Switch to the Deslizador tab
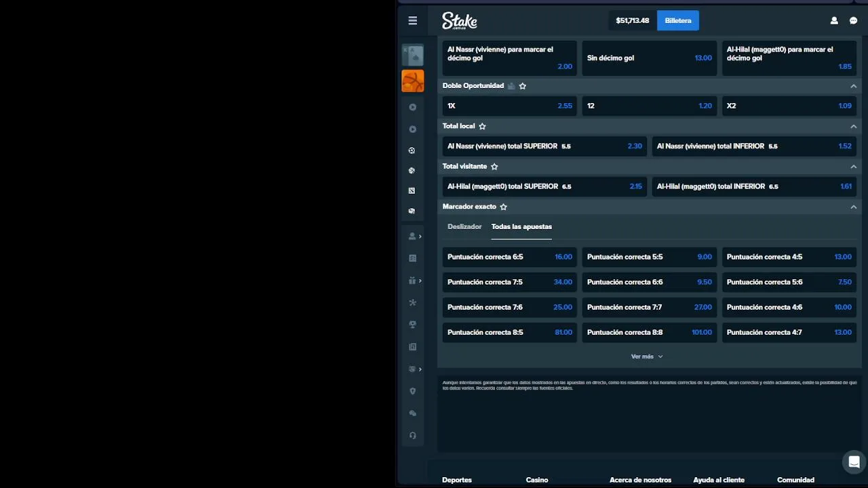The height and width of the screenshot is (488, 868). click(465, 226)
